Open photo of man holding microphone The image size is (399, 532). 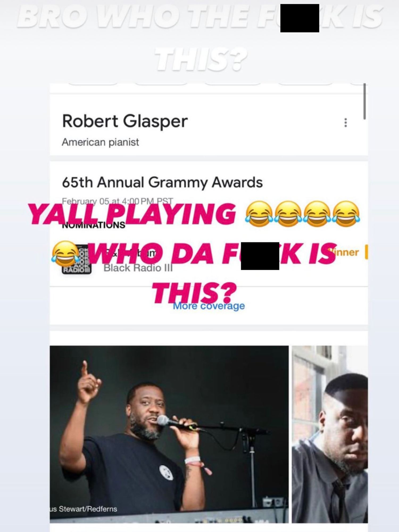(169, 434)
